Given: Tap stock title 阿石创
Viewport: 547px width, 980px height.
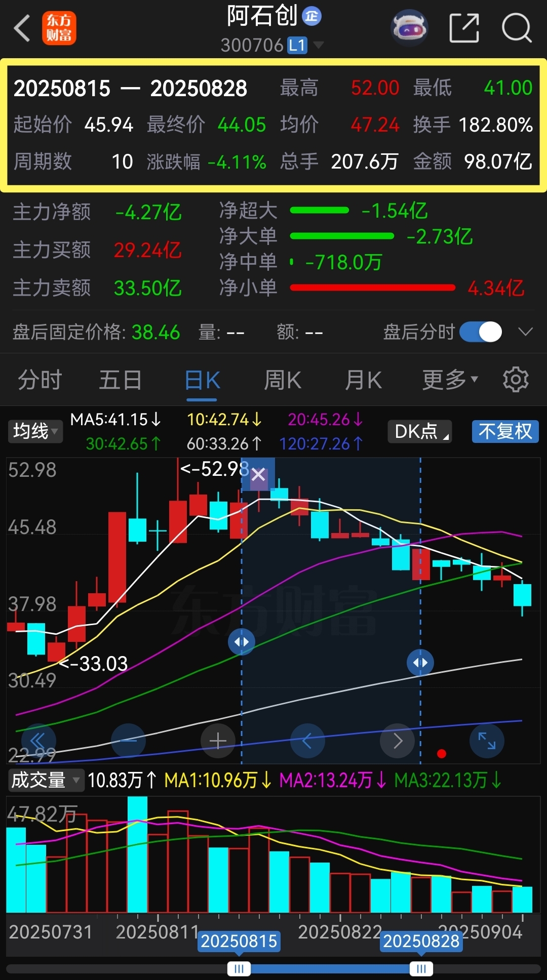Looking at the screenshot, I should [262, 16].
